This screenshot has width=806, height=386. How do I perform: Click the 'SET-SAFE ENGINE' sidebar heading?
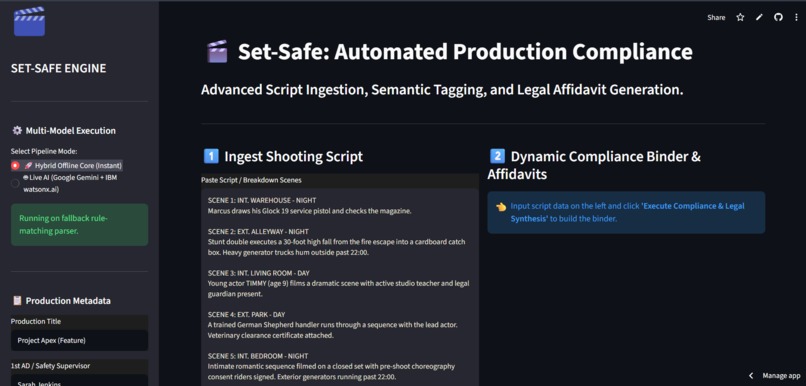(x=59, y=68)
